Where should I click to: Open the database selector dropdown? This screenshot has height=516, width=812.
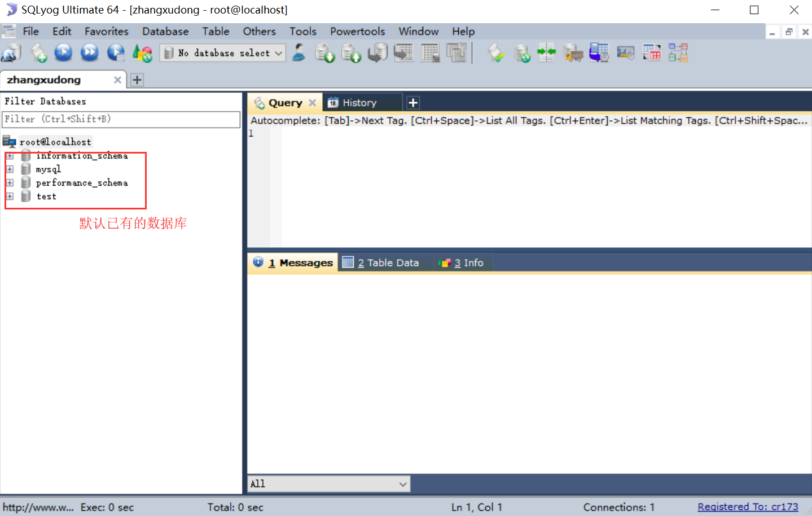coord(278,53)
